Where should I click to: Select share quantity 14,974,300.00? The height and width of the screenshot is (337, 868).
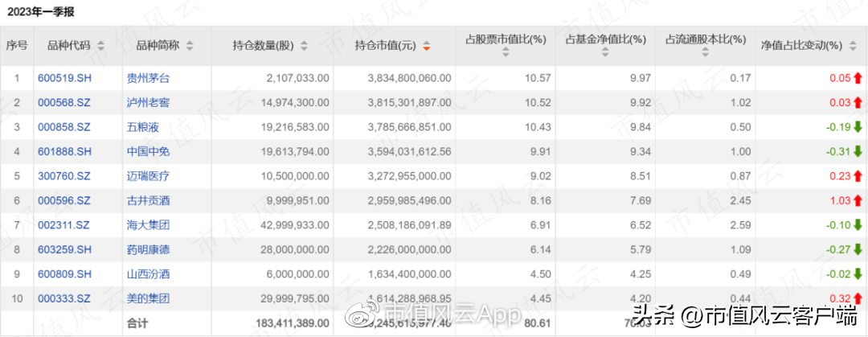[294, 102]
